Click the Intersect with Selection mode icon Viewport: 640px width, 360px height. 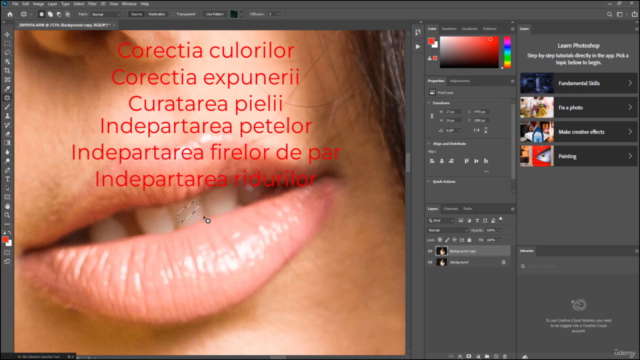tap(68, 14)
